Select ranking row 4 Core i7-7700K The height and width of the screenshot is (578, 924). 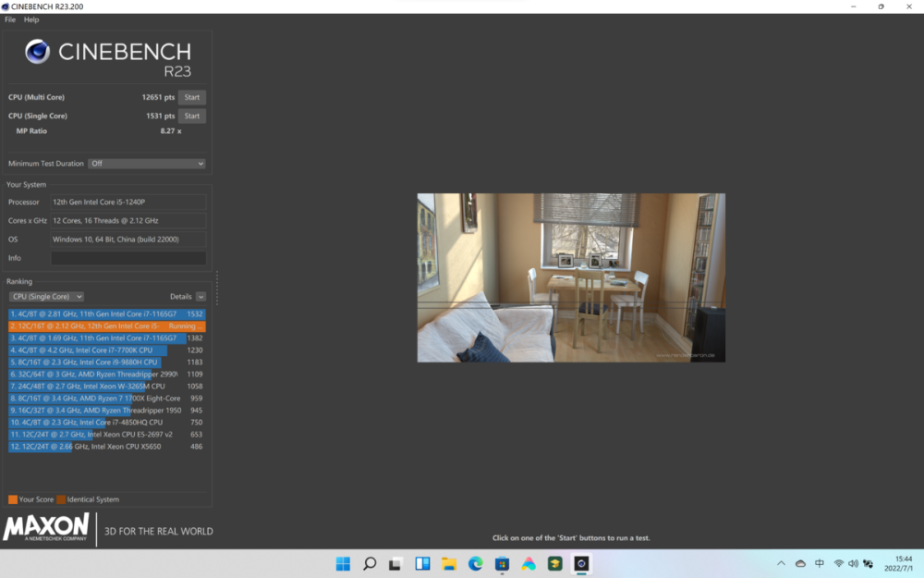(106, 350)
